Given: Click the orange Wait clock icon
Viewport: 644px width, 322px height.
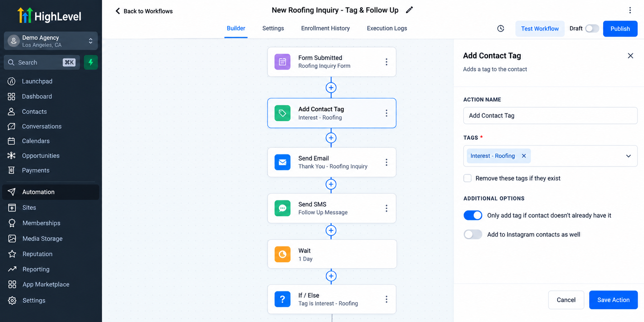Looking at the screenshot, I should (282, 254).
